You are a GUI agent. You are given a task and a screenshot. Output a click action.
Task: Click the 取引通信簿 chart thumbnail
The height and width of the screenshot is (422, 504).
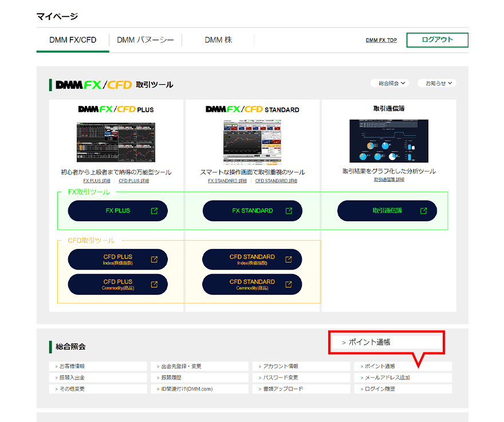tap(389, 141)
